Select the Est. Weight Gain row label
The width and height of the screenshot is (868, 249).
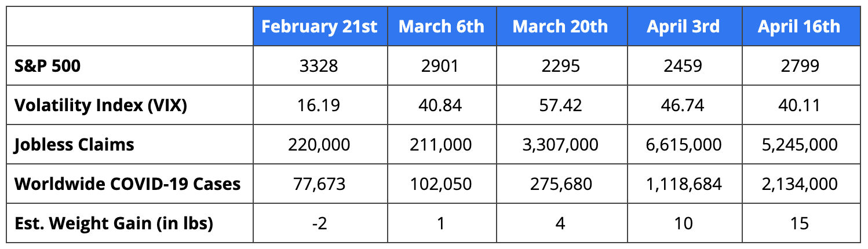tap(114, 223)
